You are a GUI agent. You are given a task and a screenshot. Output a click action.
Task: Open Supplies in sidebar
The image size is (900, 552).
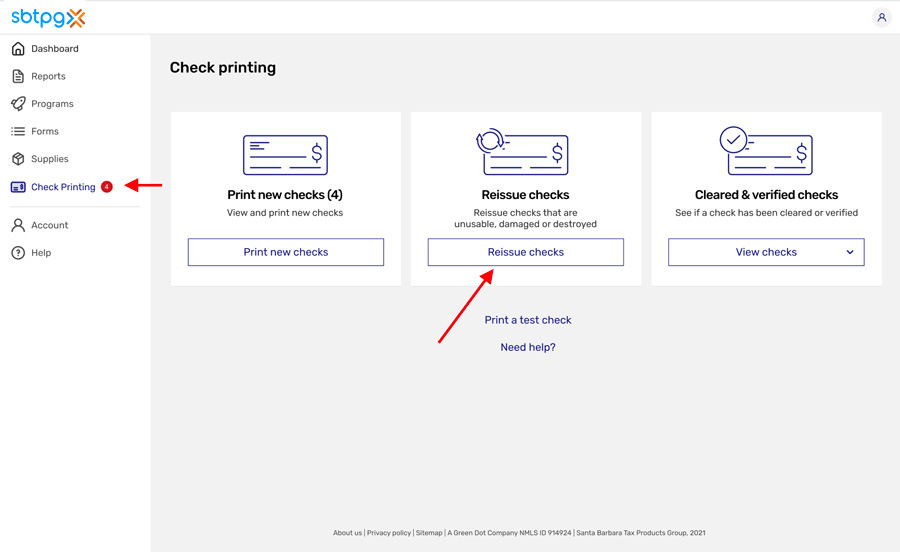click(49, 159)
